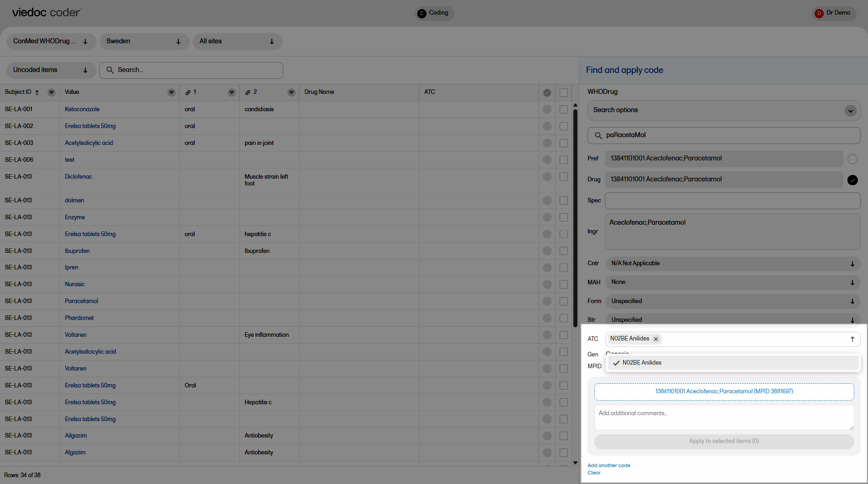Open the Coding module tab
Image resolution: width=868 pixels, height=484 pixels.
pyautogui.click(x=434, y=13)
